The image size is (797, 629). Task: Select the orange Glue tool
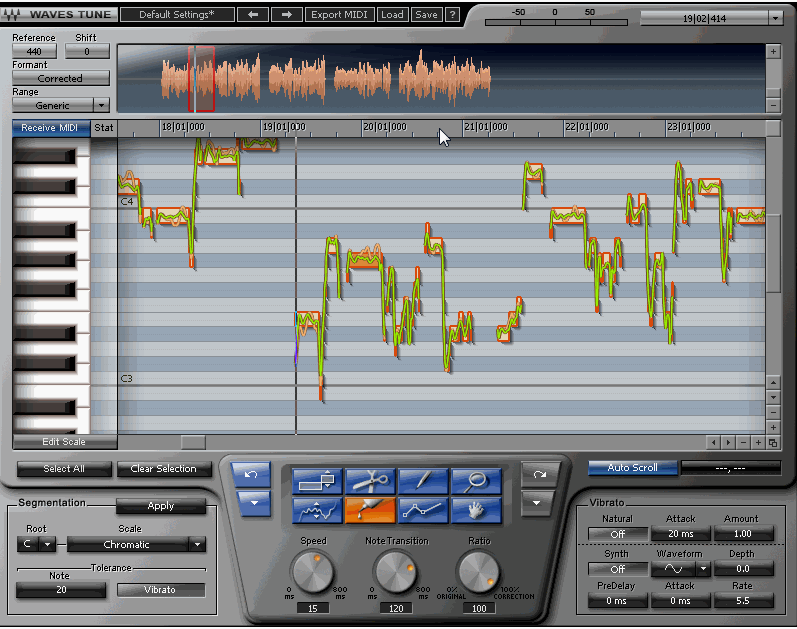pos(370,511)
